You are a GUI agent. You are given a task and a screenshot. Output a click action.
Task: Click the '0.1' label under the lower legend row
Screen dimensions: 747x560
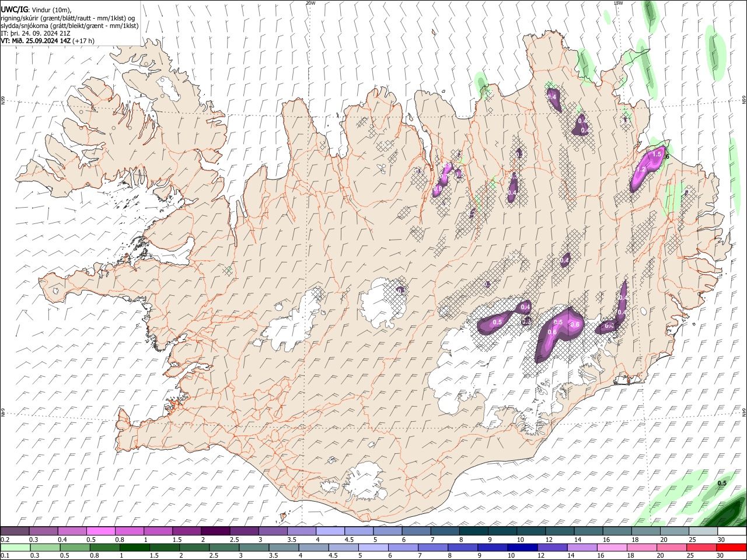pyautogui.click(x=5, y=556)
